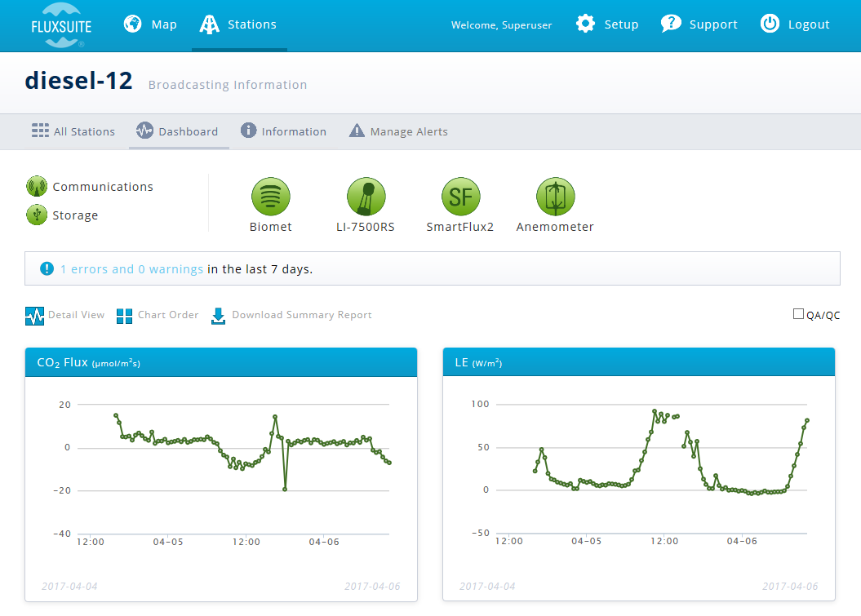Go to the Manage Alerts tab

coord(398,131)
